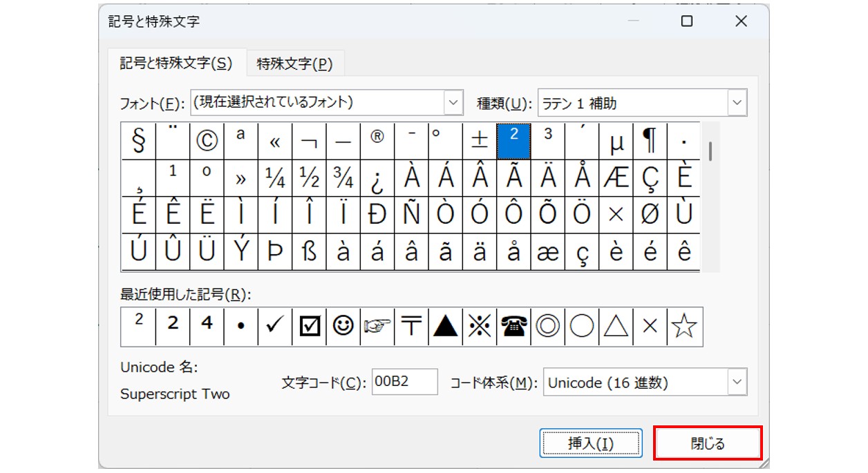Open the フォント font dropdown
Screen dimensions: 868x473
point(453,103)
